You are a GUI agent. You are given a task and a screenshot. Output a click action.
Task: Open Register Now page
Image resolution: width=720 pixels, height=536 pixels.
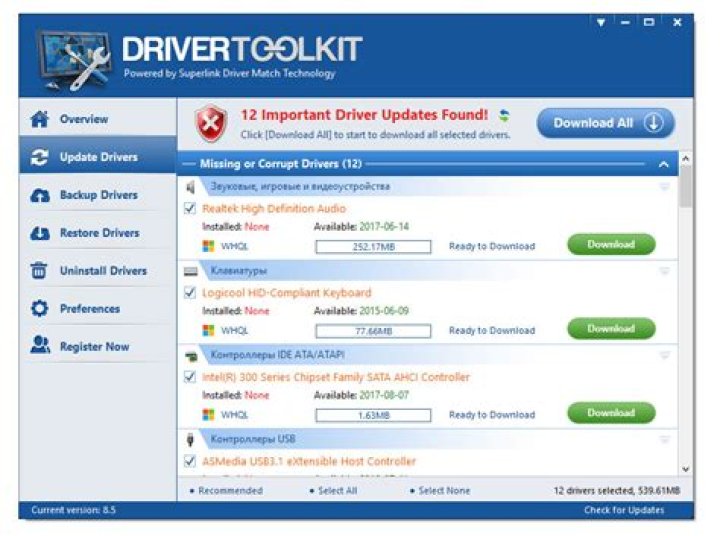98,347
